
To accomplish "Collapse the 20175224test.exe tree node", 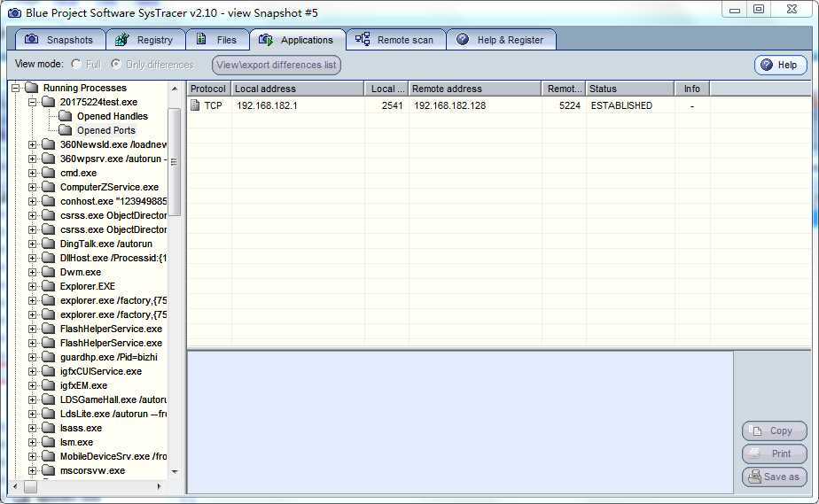I will coord(33,102).
